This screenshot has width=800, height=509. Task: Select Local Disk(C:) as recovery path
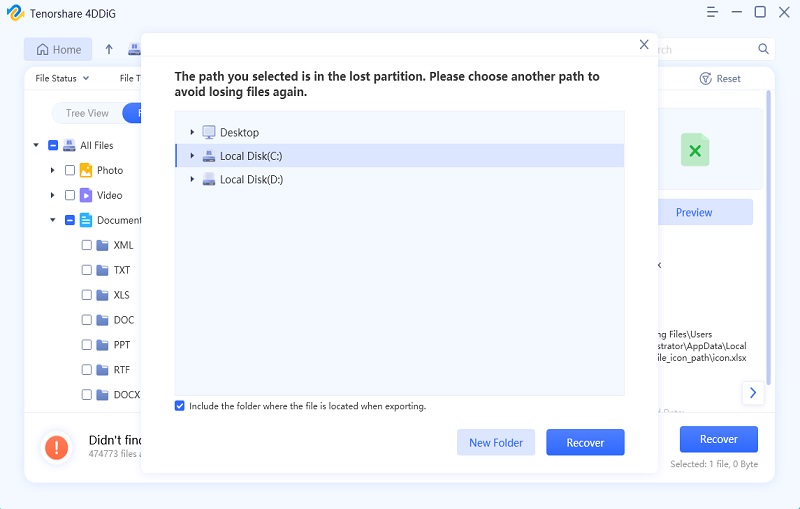pyautogui.click(x=251, y=156)
